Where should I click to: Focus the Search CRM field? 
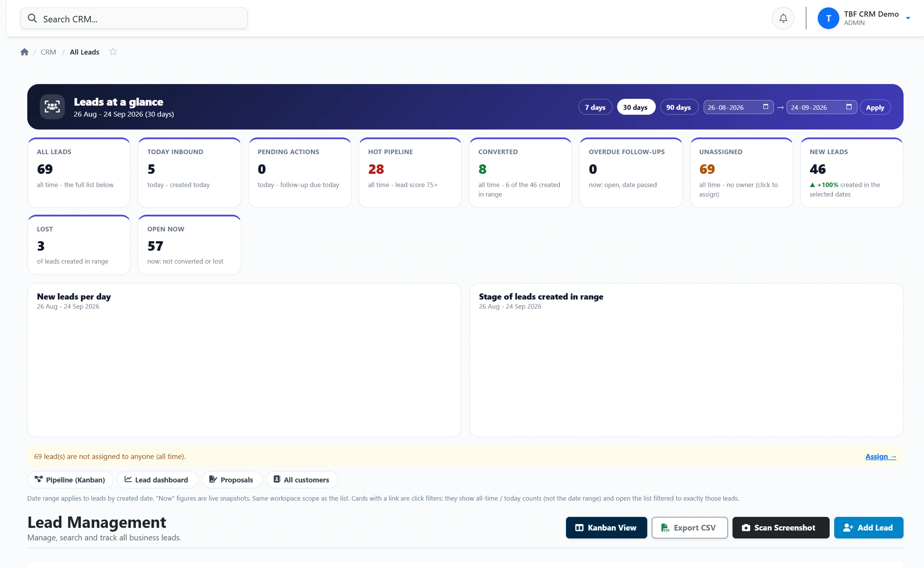click(134, 19)
